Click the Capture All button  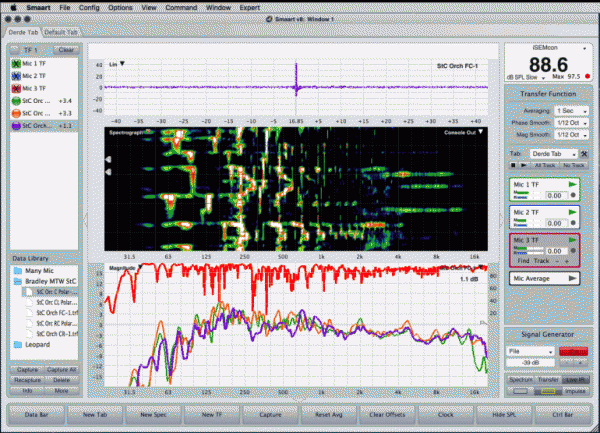point(61,368)
